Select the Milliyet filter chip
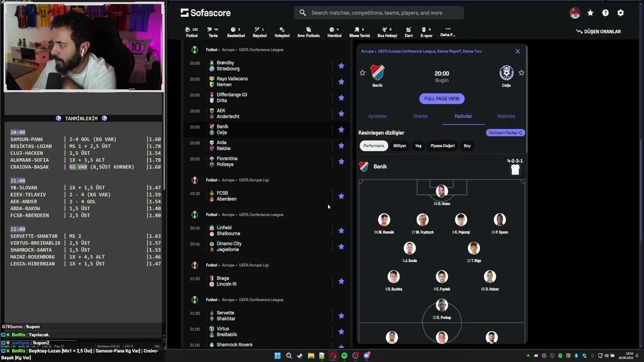644x362 pixels. pos(399,146)
